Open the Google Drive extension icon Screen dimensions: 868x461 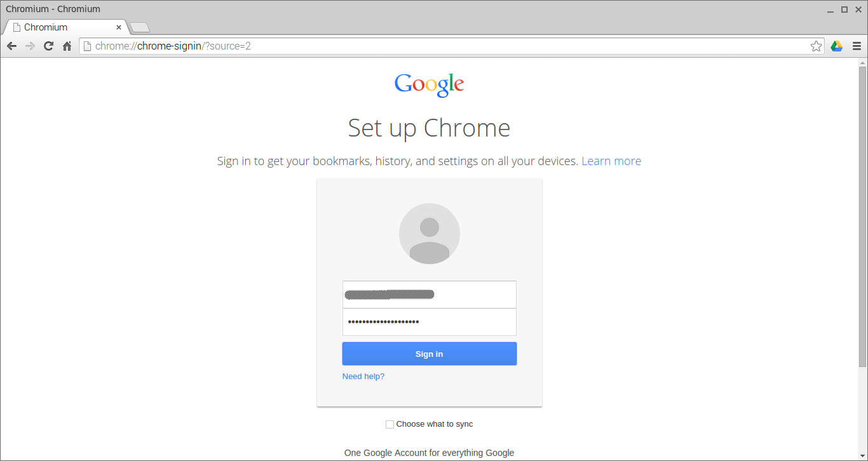pyautogui.click(x=837, y=46)
